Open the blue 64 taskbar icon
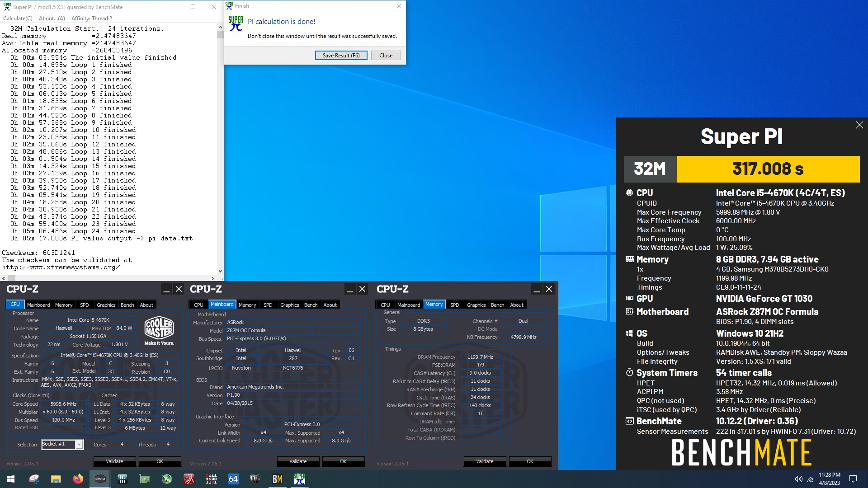Image resolution: width=868 pixels, height=488 pixels. click(x=233, y=479)
